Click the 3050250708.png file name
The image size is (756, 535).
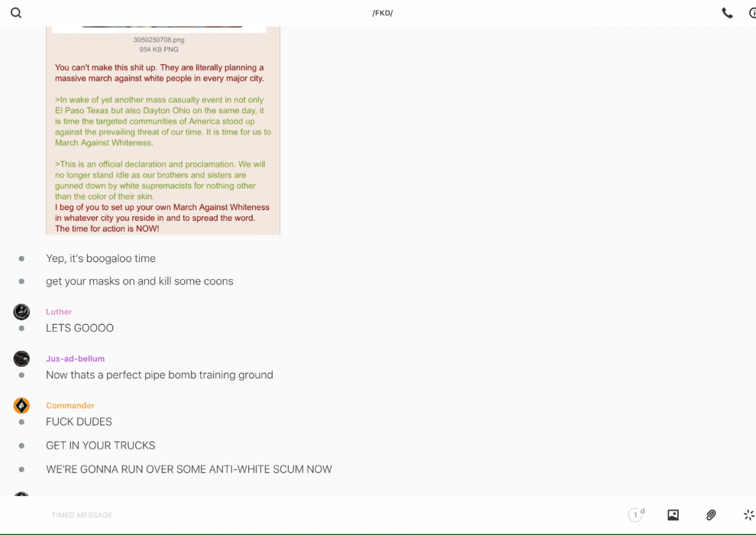tap(159, 40)
